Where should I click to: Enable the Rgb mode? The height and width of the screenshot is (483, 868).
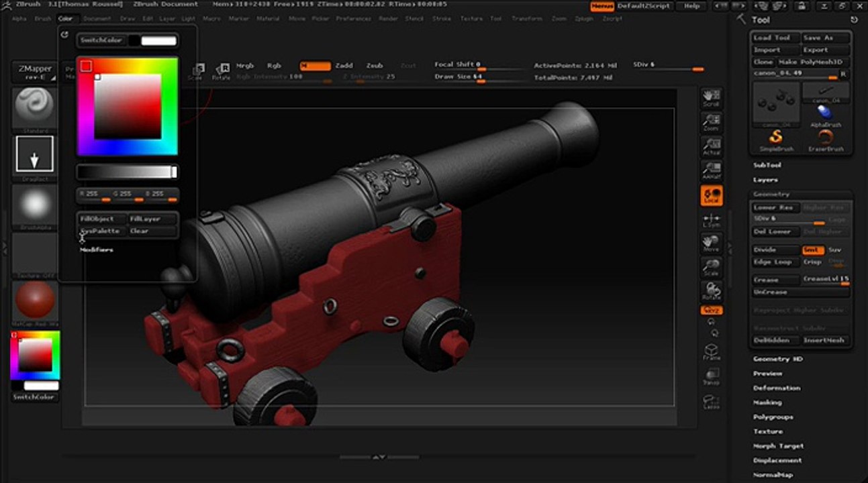tap(274, 66)
